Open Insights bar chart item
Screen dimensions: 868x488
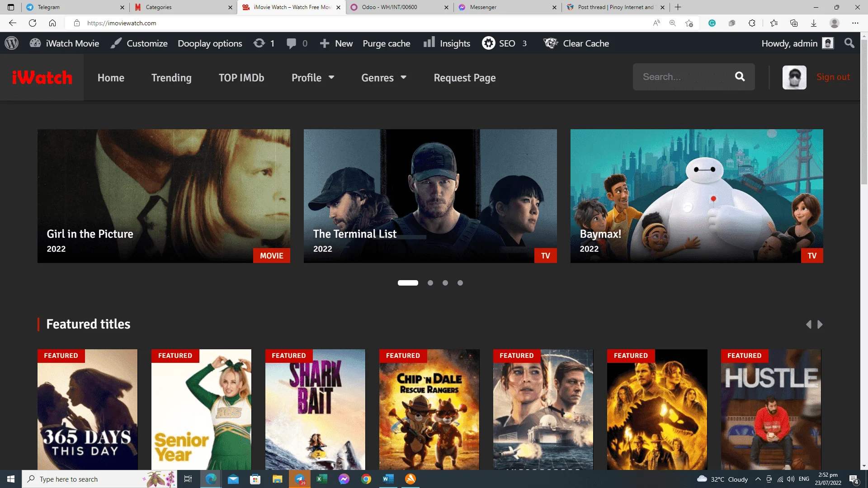(447, 43)
